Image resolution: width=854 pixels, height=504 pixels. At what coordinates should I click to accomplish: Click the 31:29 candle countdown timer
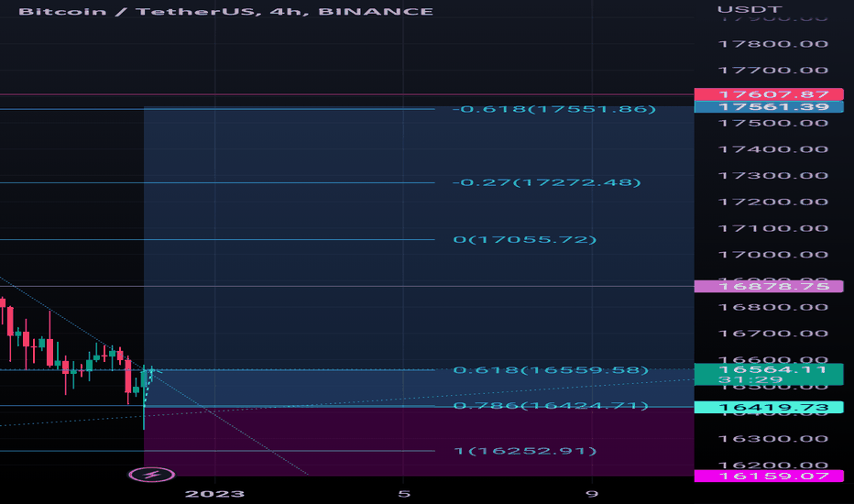[750, 379]
